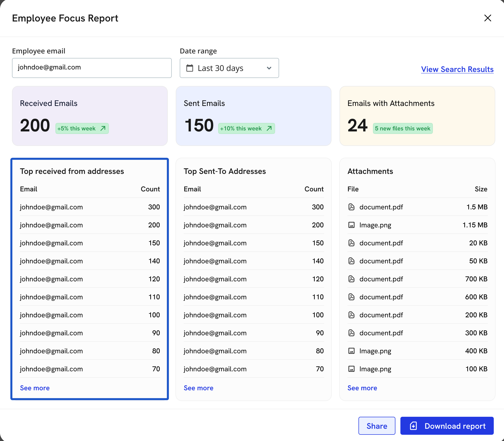Open the Last 30 days dropdown

pos(229,68)
